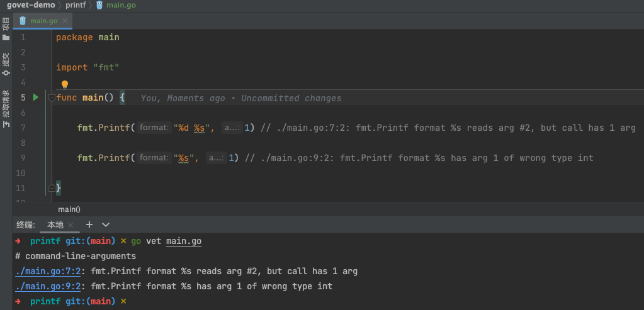Collapse the func main code block
Image resolution: width=644 pixels, height=310 pixels.
[52, 98]
